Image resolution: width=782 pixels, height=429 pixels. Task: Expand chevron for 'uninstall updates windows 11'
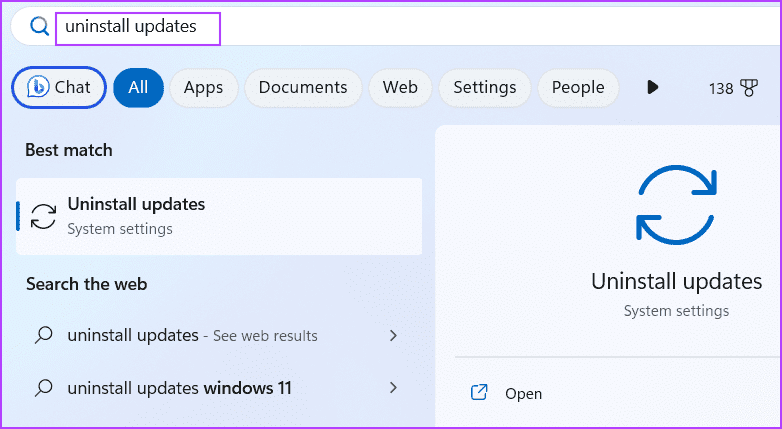tap(393, 388)
